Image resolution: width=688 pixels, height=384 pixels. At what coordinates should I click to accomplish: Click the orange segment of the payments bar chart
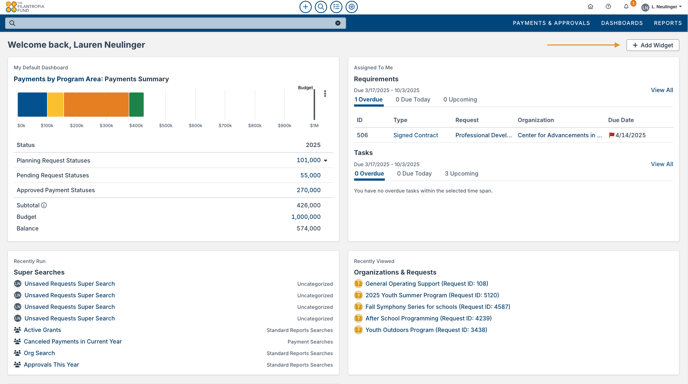(x=96, y=104)
